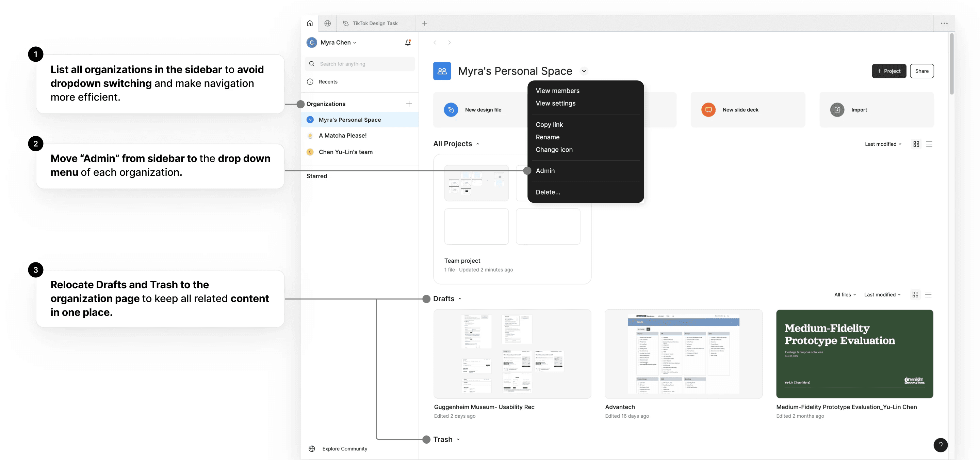Click the Import file icon
Screen dimensions: 980x460
pos(837,110)
